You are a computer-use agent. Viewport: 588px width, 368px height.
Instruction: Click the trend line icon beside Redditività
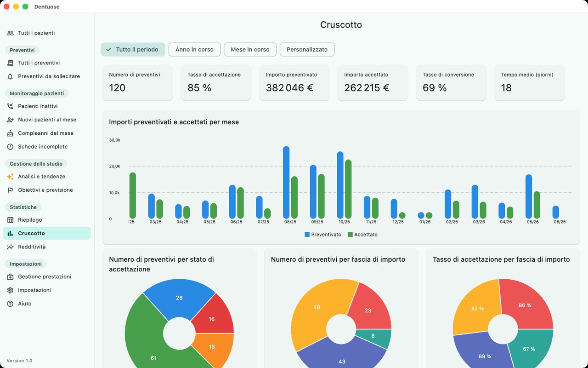[x=10, y=247]
